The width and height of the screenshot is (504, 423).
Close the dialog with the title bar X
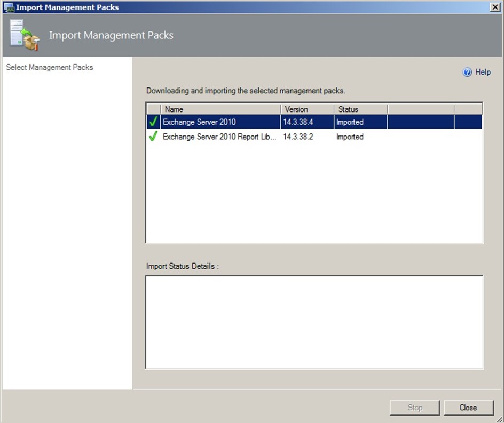(x=495, y=7)
